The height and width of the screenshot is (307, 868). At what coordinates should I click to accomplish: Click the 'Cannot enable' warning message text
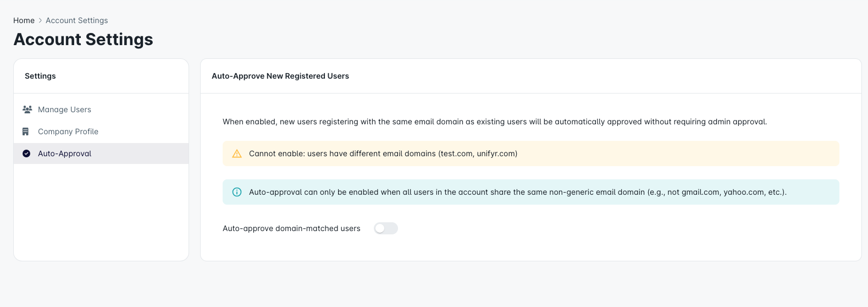342,153
